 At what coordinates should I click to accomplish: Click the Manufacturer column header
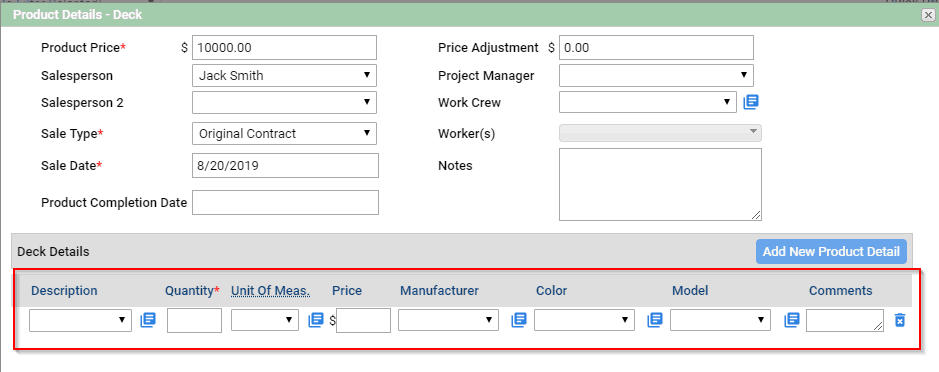(440, 291)
